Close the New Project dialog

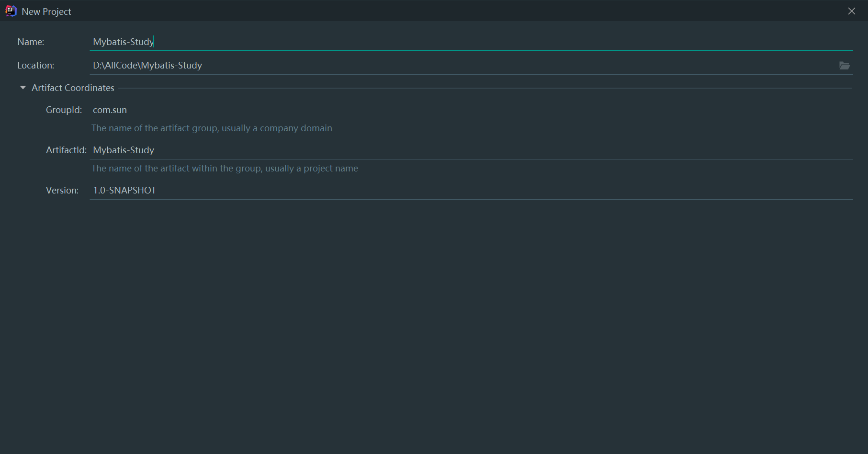tap(851, 11)
